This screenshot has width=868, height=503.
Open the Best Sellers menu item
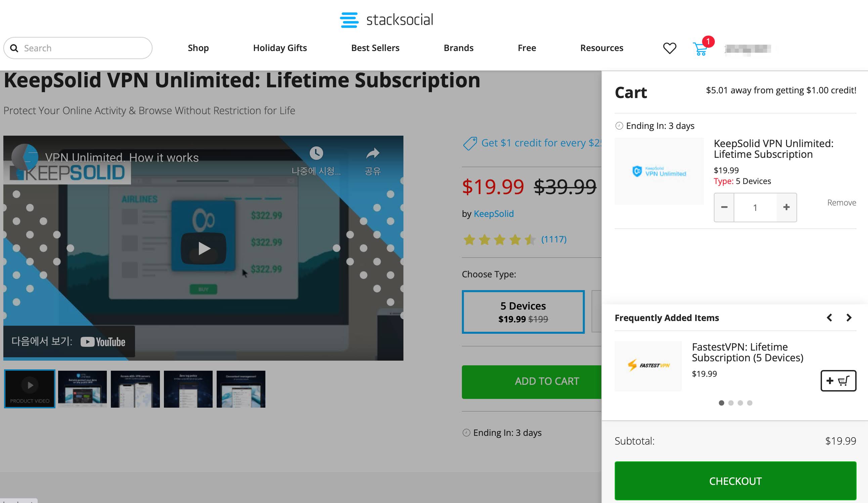point(375,48)
